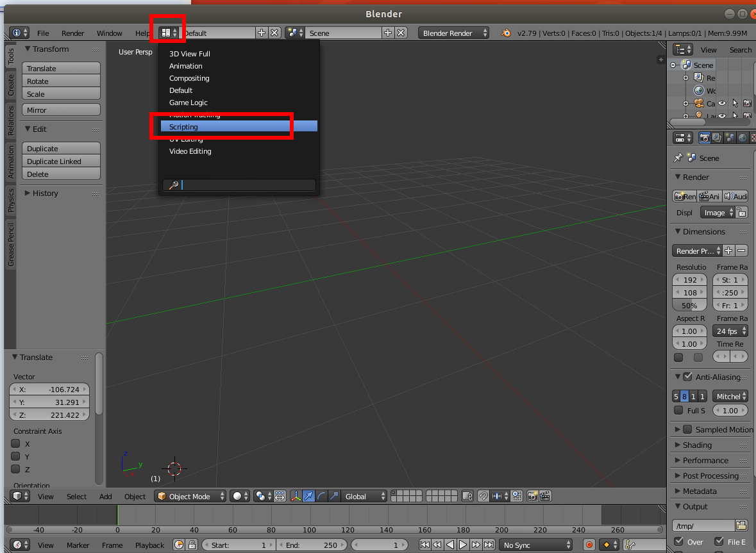Click the pin icon beside Scene in Properties
The image size is (756, 553).
(678, 158)
